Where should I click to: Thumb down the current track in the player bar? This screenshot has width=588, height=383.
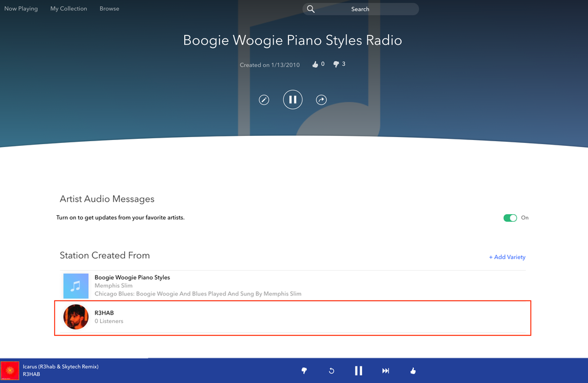(x=304, y=371)
